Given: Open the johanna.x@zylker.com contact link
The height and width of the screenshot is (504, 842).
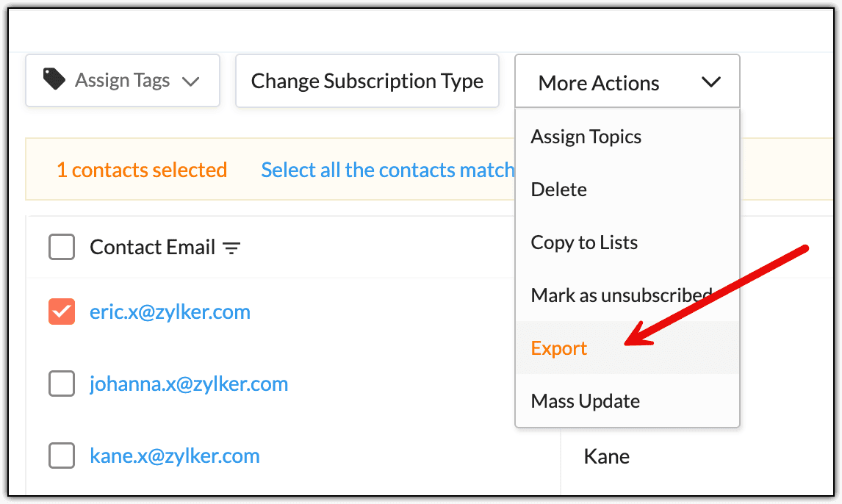Looking at the screenshot, I should (x=189, y=384).
